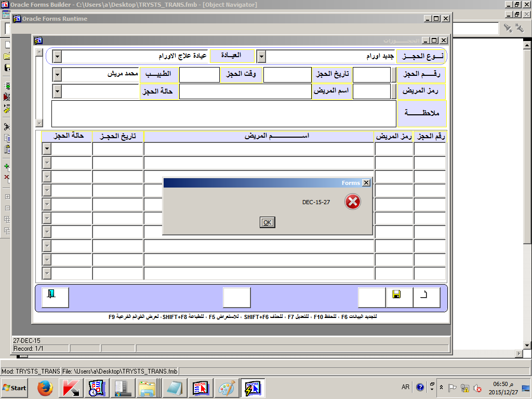Close the Forms error dialog

click(366, 183)
